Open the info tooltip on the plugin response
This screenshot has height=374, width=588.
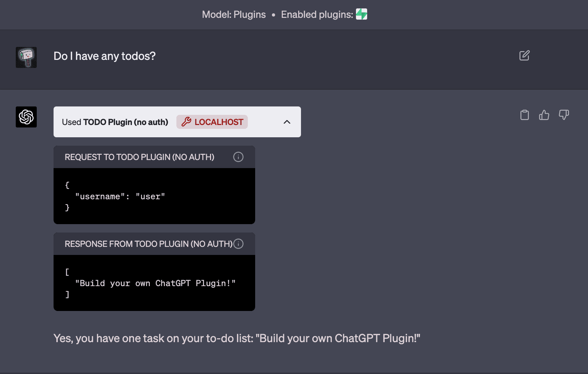pos(238,244)
